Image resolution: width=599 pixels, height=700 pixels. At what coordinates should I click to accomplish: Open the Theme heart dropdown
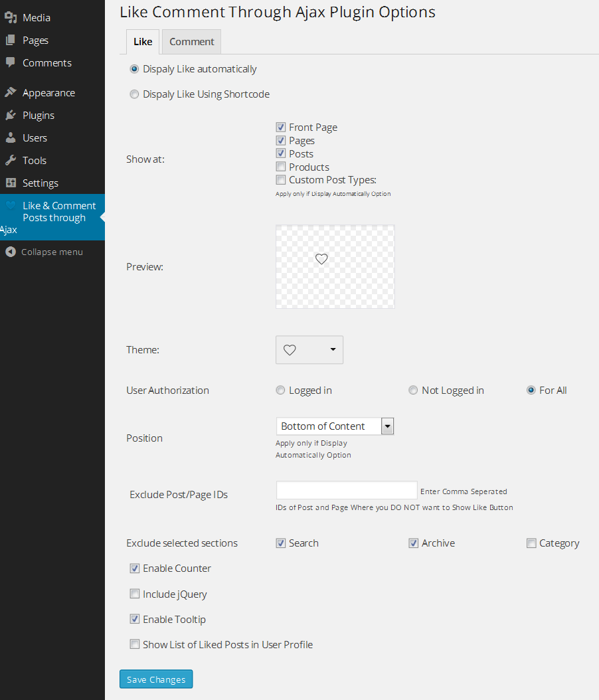[309, 350]
